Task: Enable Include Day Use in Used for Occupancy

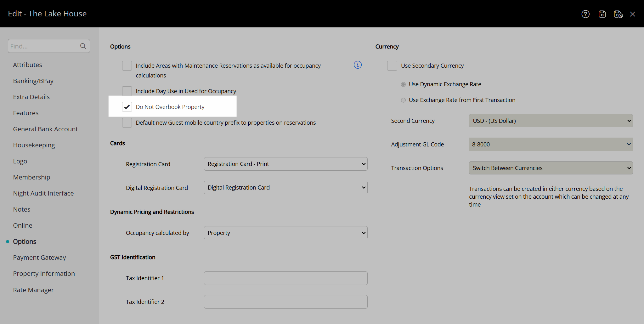Action: click(x=127, y=91)
